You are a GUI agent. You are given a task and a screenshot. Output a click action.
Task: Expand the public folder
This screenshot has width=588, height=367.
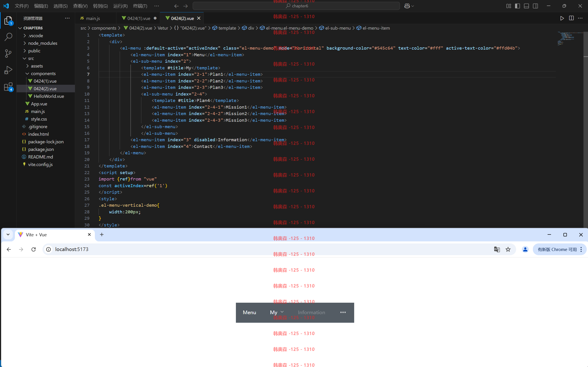coord(46,51)
